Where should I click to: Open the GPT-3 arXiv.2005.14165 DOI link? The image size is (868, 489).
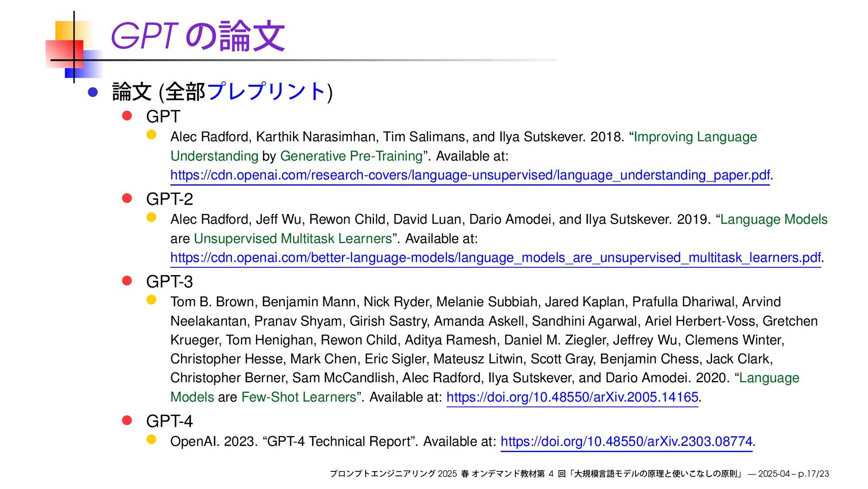click(572, 397)
